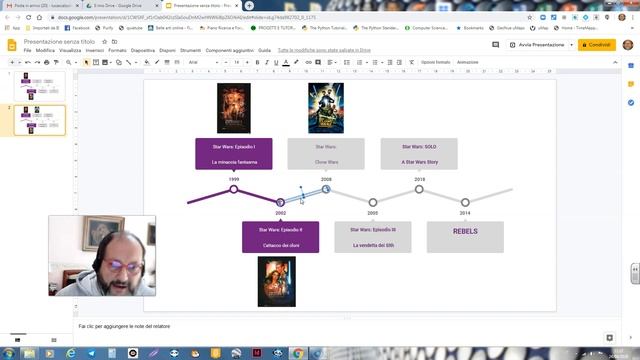Open the Diapositiva menu
The height and width of the screenshot is (360, 640).
[142, 50]
